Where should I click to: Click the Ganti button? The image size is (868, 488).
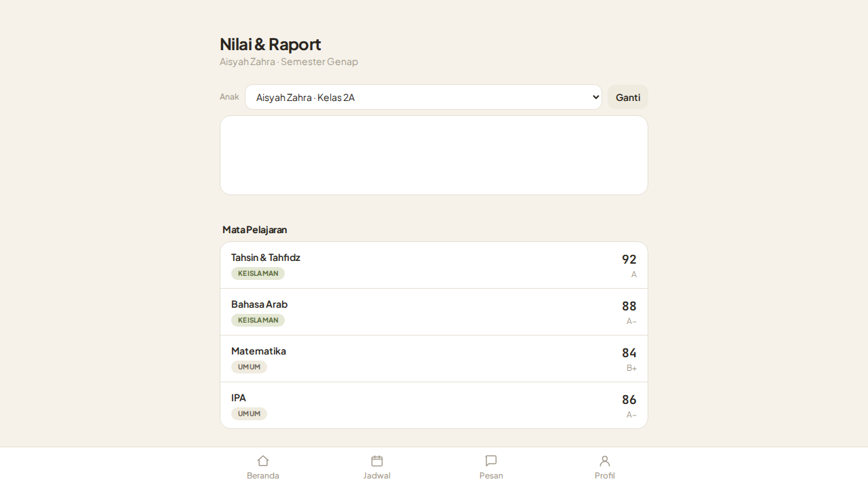[628, 97]
